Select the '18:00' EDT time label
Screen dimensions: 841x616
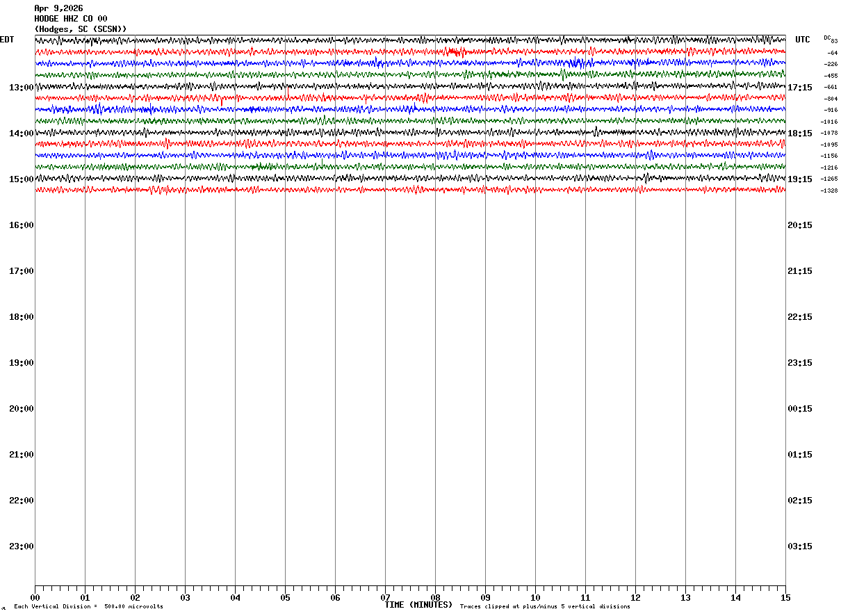22,317
